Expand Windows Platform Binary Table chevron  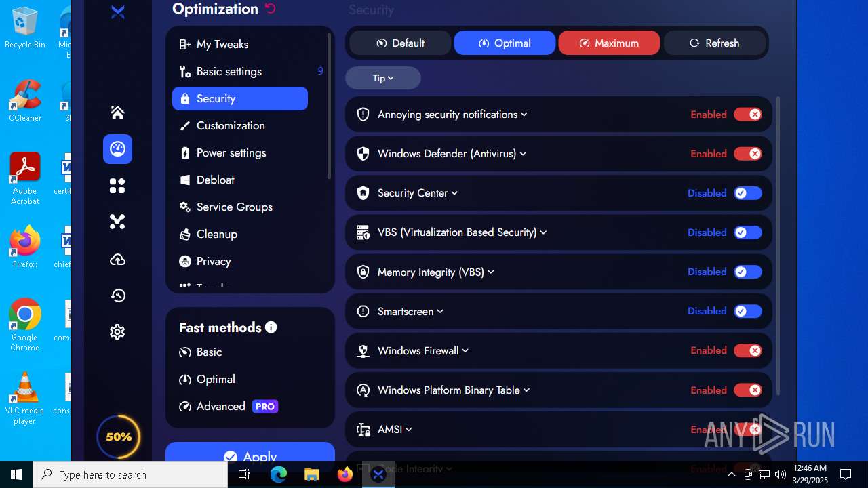(x=526, y=390)
